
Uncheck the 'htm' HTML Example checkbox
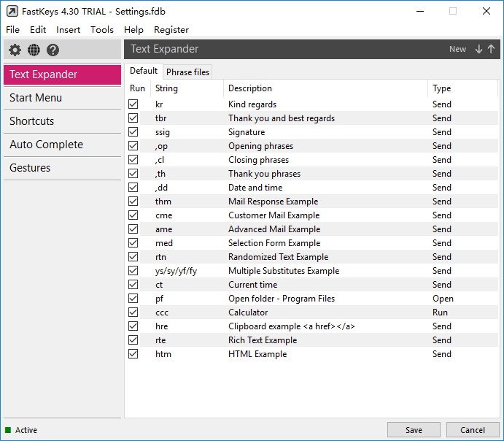[133, 354]
